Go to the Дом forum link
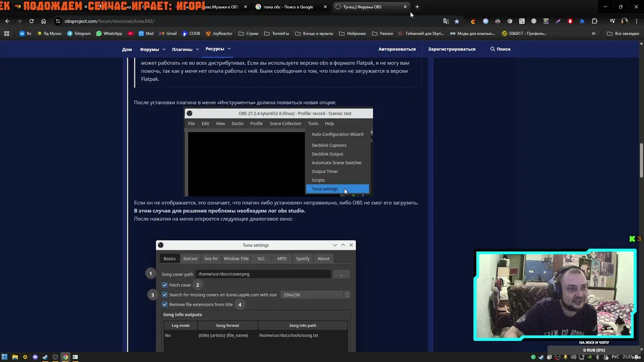 (127, 49)
